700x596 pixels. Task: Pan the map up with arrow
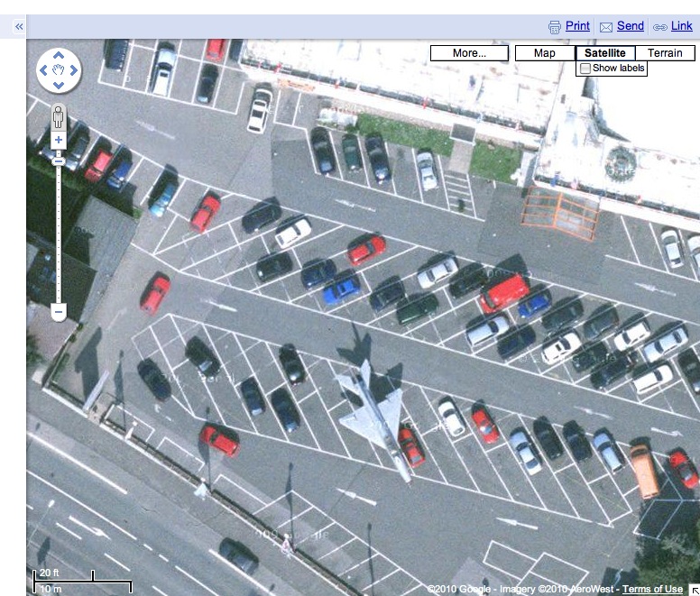(x=59, y=53)
